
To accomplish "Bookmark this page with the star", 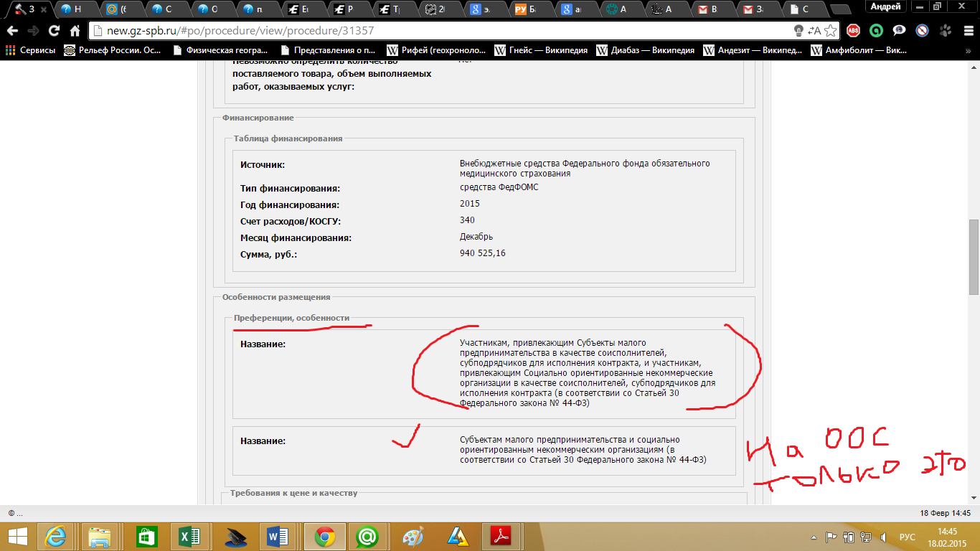I will coord(830,31).
